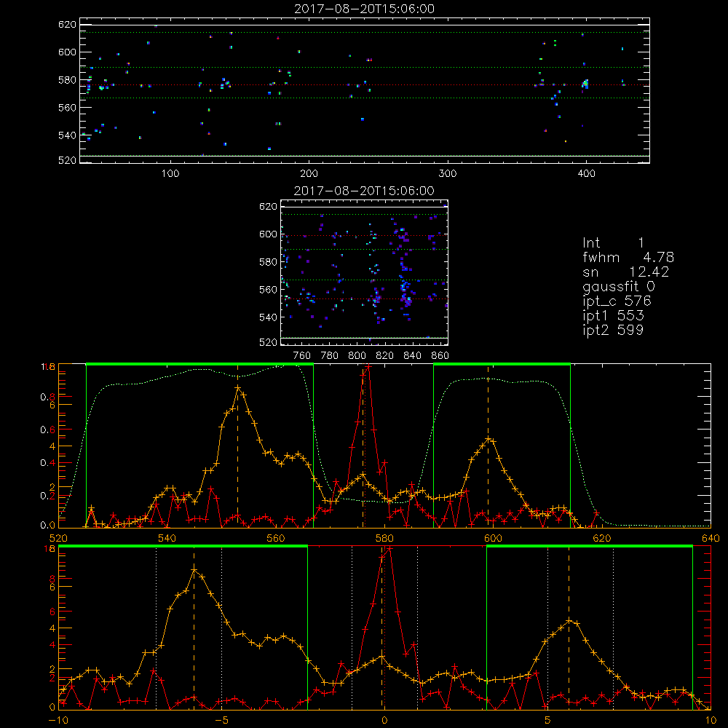
Task: Click the 'ipt2 599' readout
Action: point(613,330)
